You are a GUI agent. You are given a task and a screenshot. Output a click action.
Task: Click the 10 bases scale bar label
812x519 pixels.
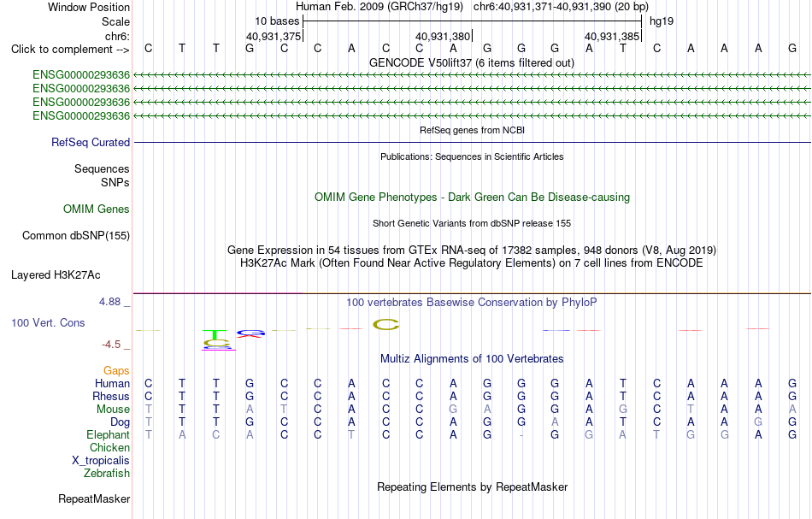pyautogui.click(x=277, y=21)
